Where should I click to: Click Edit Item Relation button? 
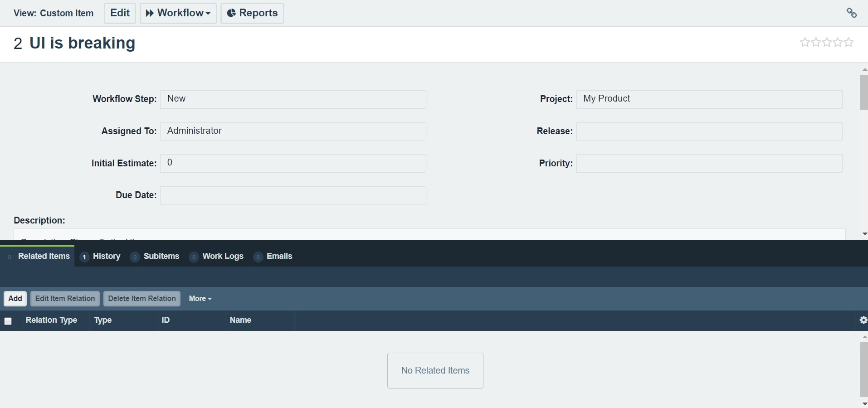pos(65,298)
